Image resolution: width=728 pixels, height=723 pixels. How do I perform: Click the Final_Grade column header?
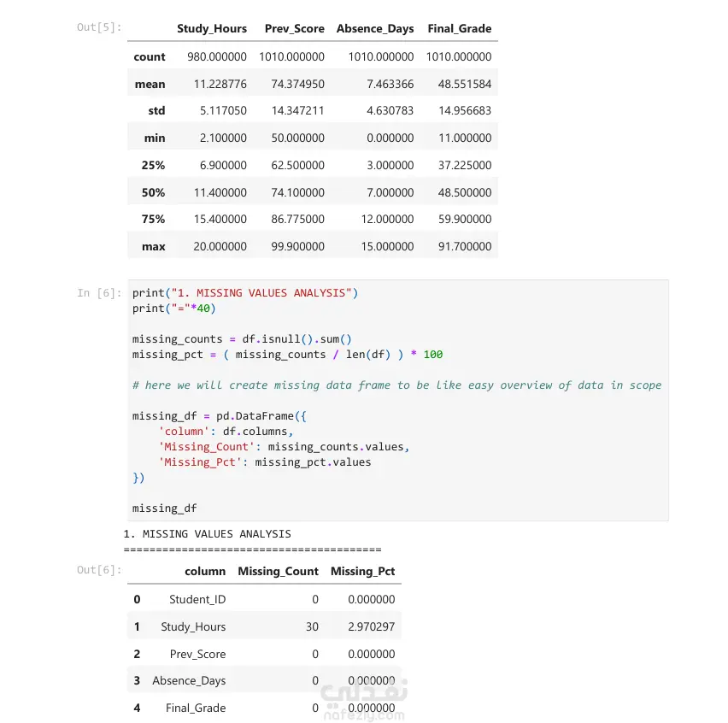[x=459, y=29]
